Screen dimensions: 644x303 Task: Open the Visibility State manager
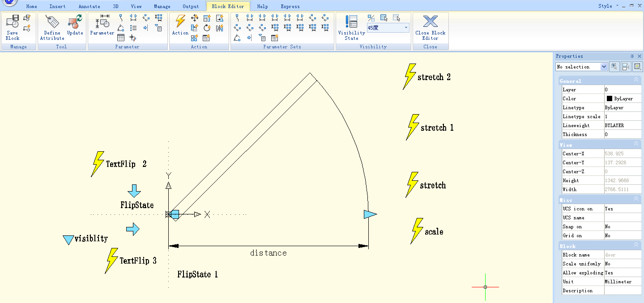tap(351, 22)
